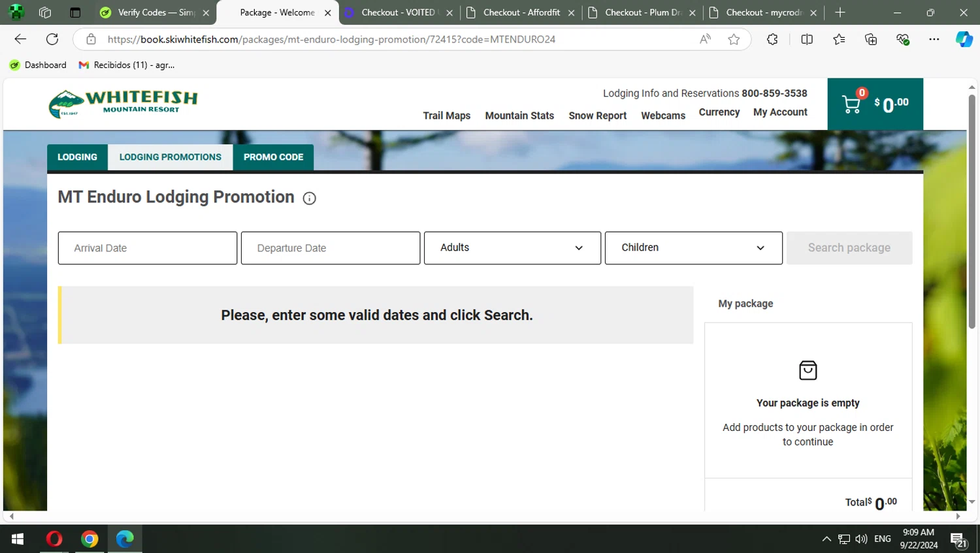Open Mountain Stats link

pos(519,116)
